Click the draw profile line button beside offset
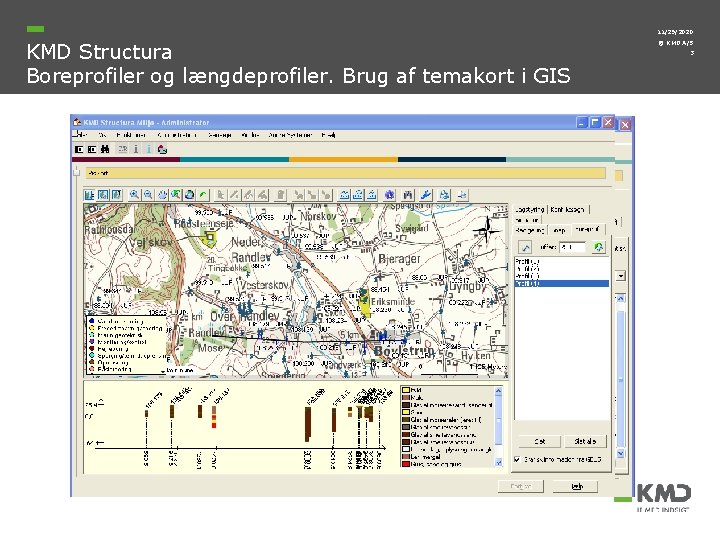Viewport: 720px width, 540px height. click(x=525, y=247)
